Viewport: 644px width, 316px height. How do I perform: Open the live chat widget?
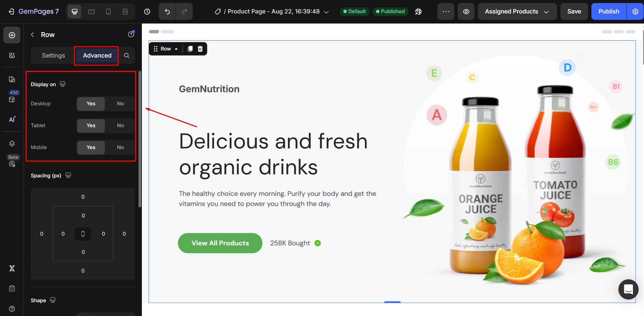(628, 289)
